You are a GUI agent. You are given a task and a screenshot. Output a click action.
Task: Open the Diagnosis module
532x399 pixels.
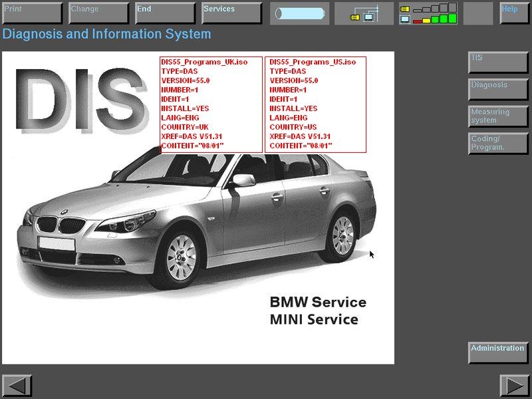coord(498,90)
